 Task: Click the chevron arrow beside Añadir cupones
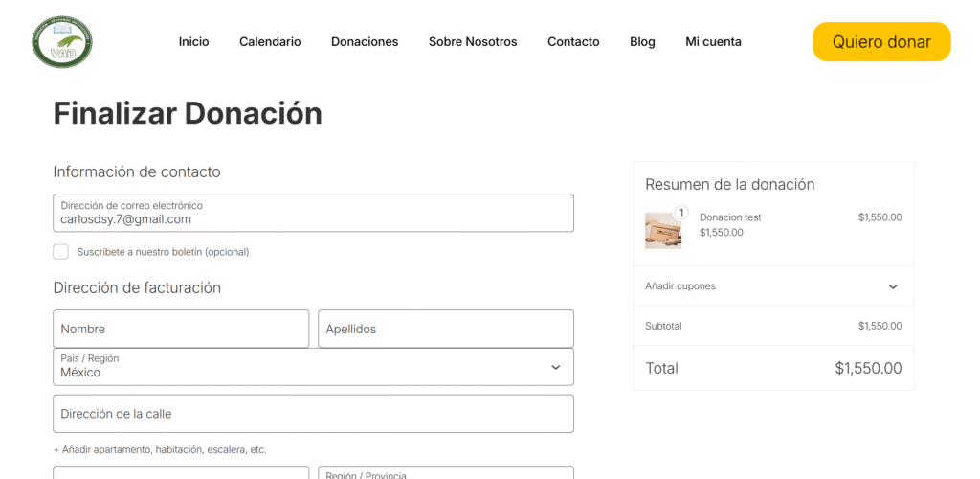click(892, 286)
